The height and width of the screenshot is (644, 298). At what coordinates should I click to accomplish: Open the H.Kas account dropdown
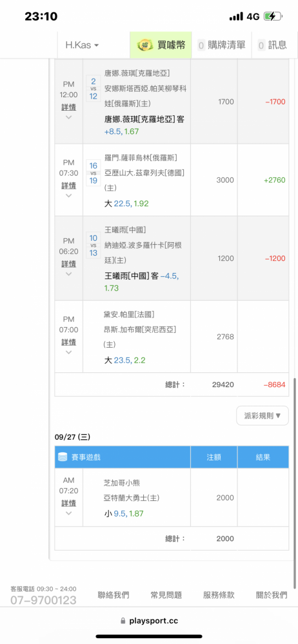coord(82,45)
